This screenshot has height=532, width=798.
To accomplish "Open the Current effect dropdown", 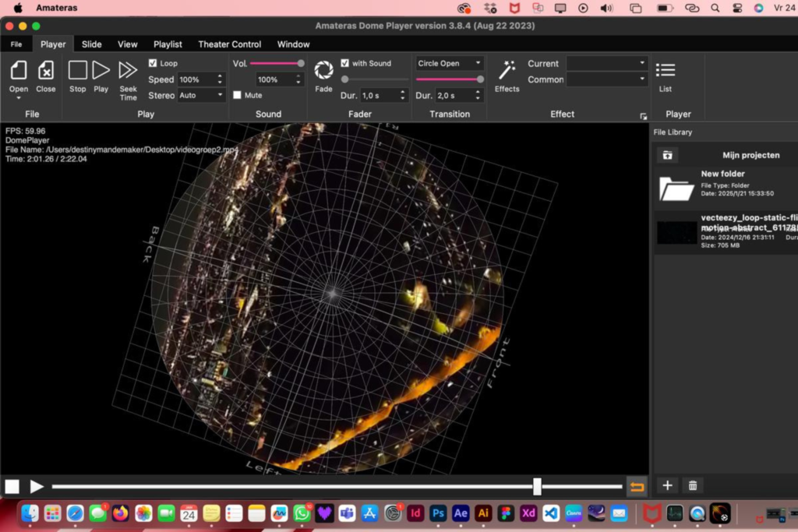I will 607,63.
